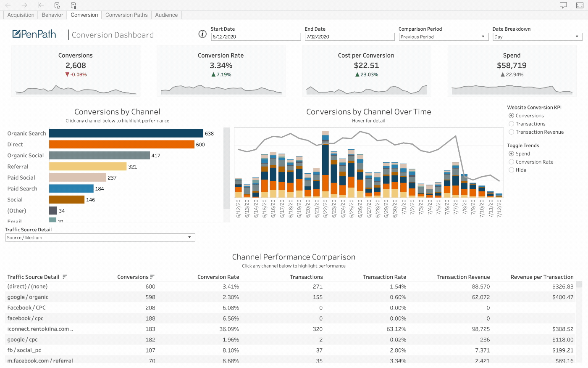Image resolution: width=588 pixels, height=368 pixels.
Task: Switch to the Acquisition tab
Action: tap(21, 15)
